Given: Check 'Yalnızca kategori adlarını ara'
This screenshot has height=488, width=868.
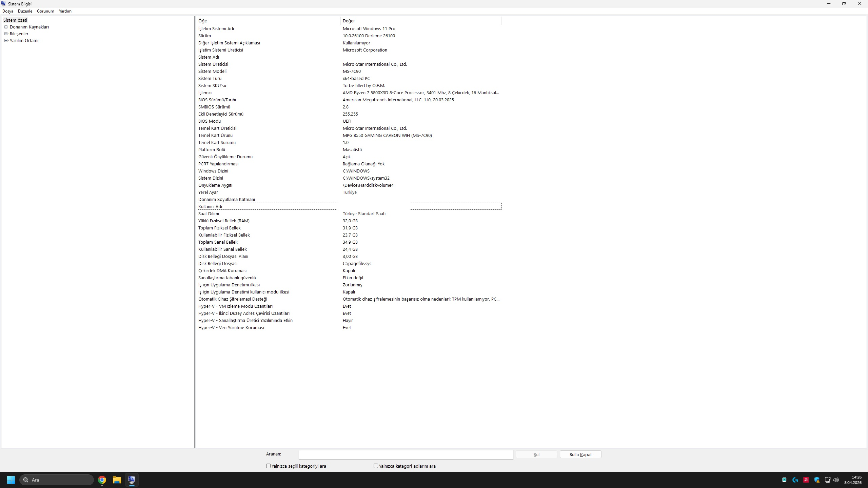Looking at the screenshot, I should click(x=376, y=466).
